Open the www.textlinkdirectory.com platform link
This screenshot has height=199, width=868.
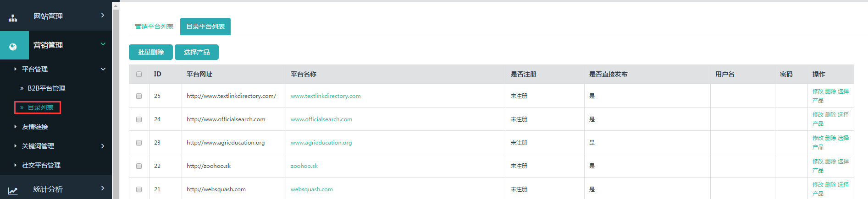pos(326,96)
